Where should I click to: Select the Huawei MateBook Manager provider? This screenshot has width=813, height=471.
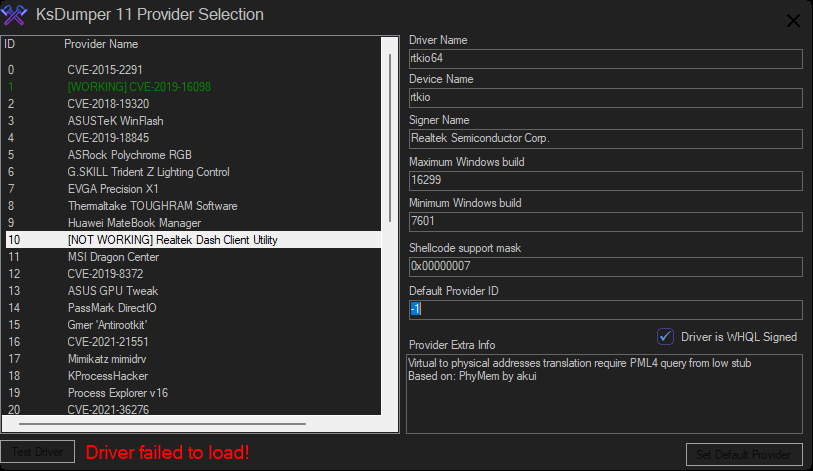tap(193, 223)
